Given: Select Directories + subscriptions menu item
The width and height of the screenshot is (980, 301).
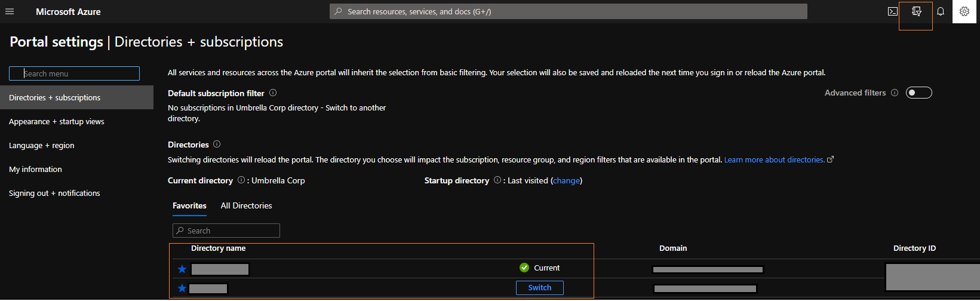Looking at the screenshot, I should 76,97.
